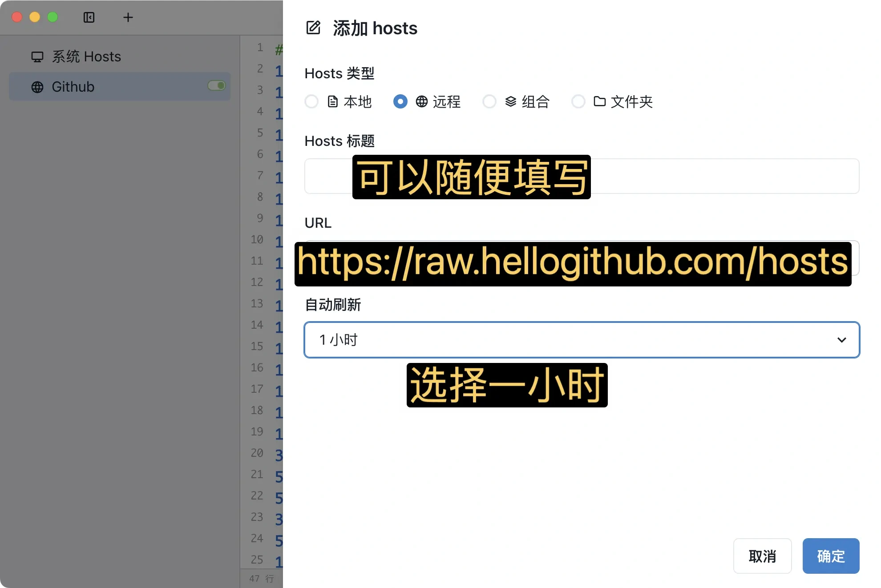Add a new hosts entry with plus icon
The image size is (881, 588).
[x=128, y=17]
